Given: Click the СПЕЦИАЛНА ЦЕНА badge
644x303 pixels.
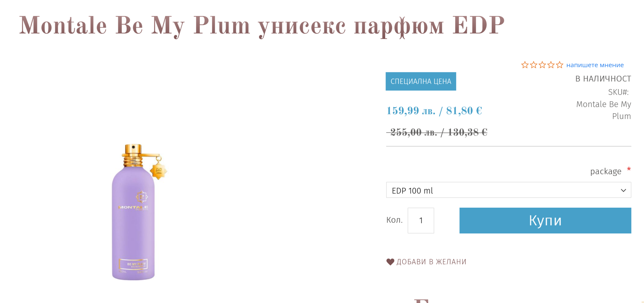Looking at the screenshot, I should click(x=421, y=81).
